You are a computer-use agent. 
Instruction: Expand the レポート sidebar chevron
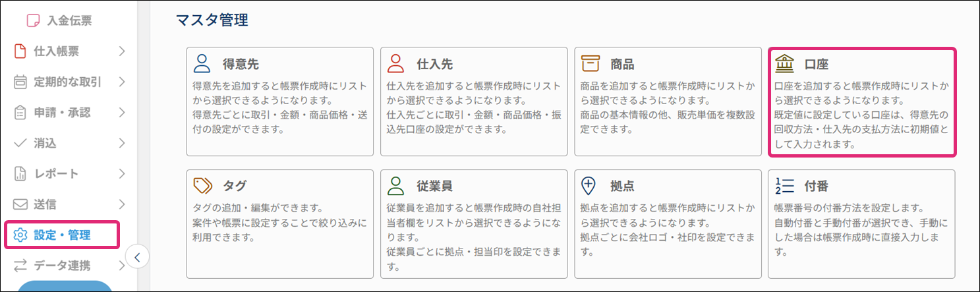[122, 174]
